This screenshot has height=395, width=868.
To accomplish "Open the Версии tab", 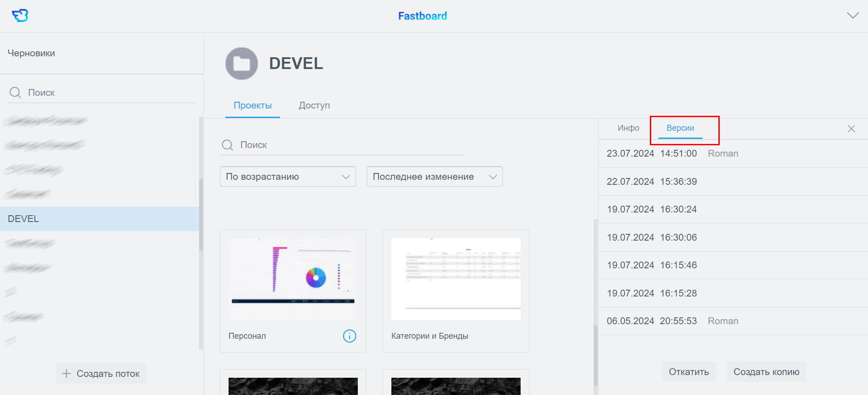I will point(680,128).
